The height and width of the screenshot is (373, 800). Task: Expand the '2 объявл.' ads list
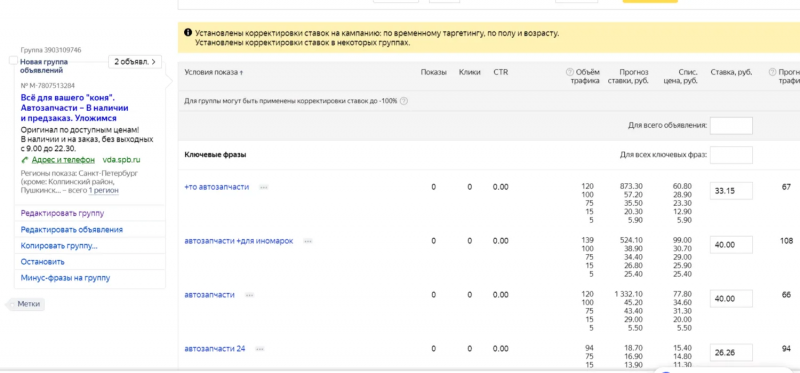135,62
